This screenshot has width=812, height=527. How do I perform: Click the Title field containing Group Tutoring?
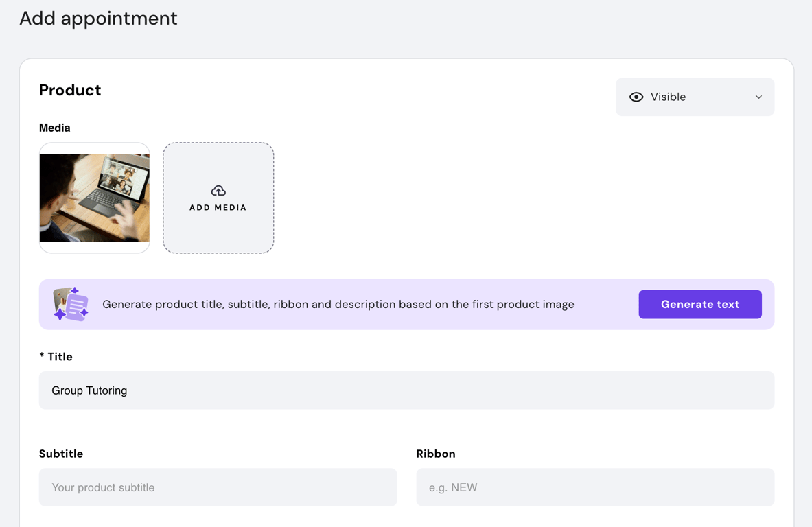[406, 390]
